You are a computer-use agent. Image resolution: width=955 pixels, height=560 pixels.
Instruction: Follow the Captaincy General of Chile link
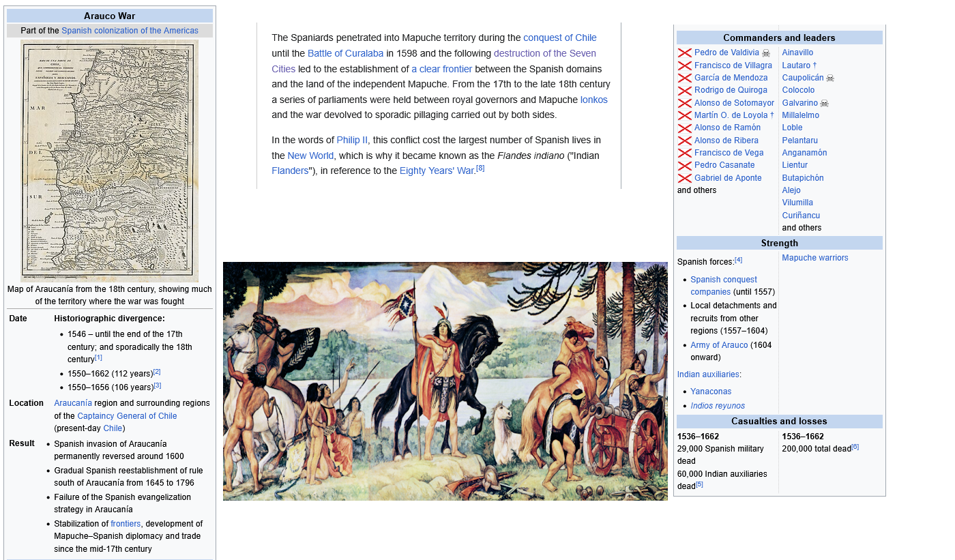[127, 416]
